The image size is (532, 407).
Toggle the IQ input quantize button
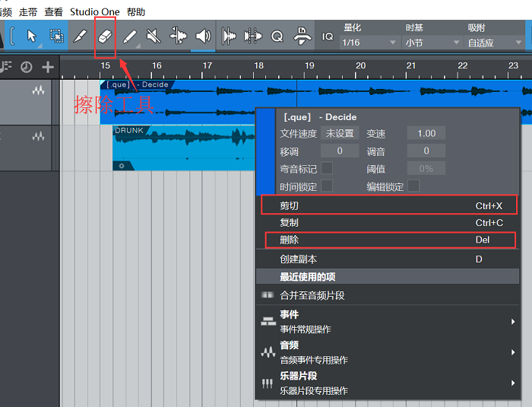328,37
